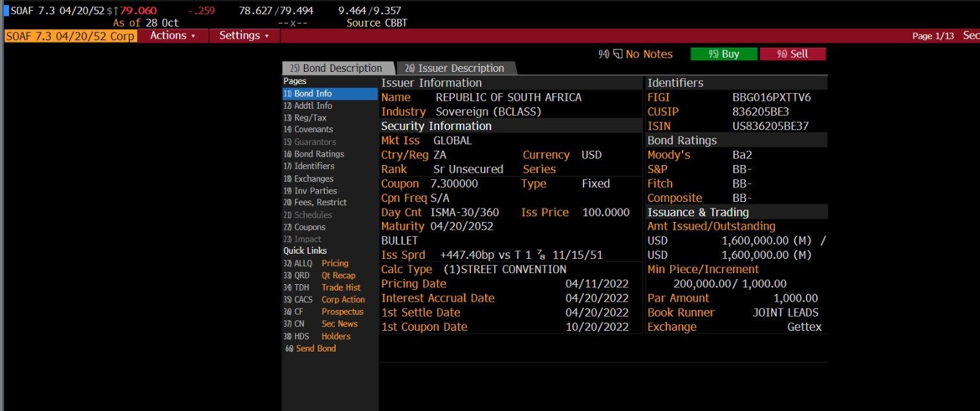980x411 pixels.
Task: Click the Iss Price 100.0000 value
Action: [606, 212]
